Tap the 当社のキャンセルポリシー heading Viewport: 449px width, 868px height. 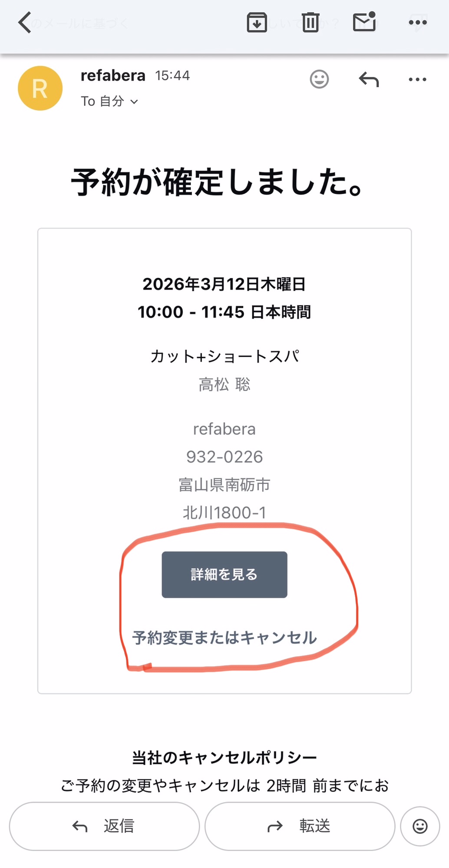click(x=224, y=758)
